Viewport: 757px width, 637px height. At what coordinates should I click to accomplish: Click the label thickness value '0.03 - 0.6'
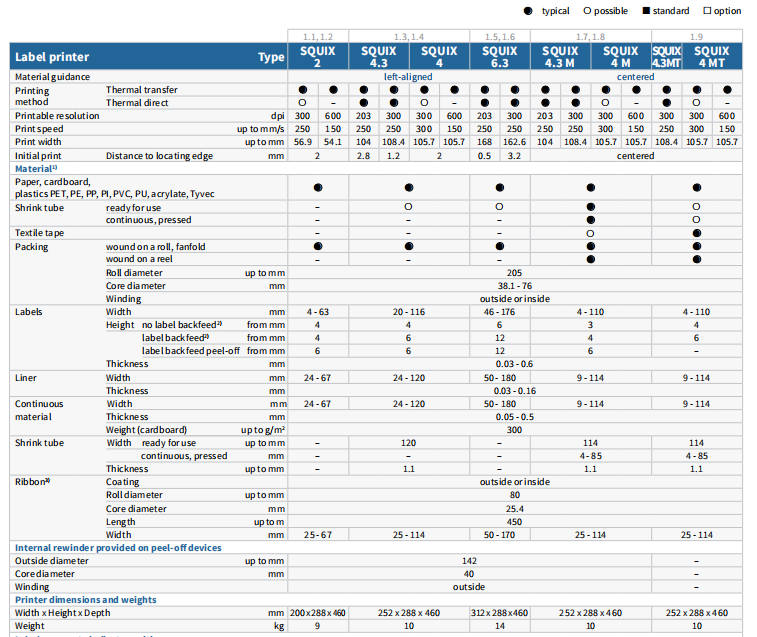click(514, 364)
